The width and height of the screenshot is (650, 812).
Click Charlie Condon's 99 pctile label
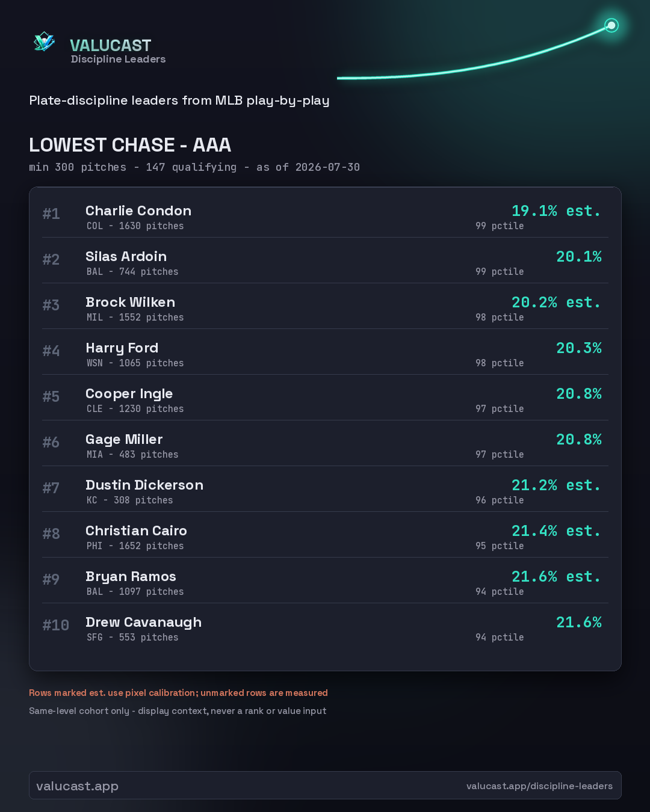[x=500, y=226]
